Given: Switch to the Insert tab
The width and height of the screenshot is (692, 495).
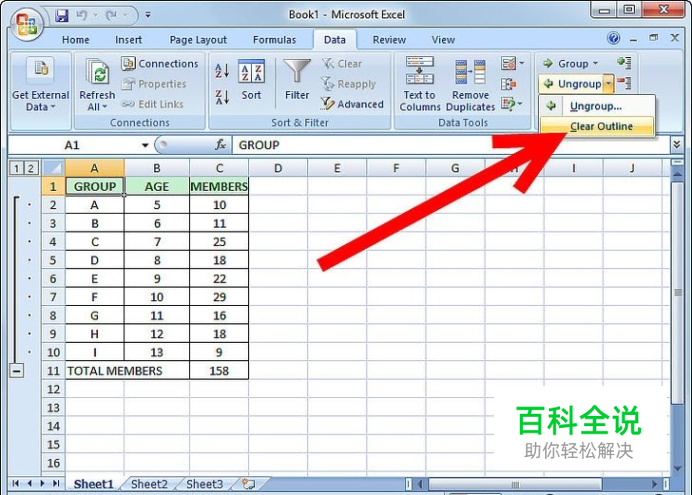Looking at the screenshot, I should click(x=128, y=40).
